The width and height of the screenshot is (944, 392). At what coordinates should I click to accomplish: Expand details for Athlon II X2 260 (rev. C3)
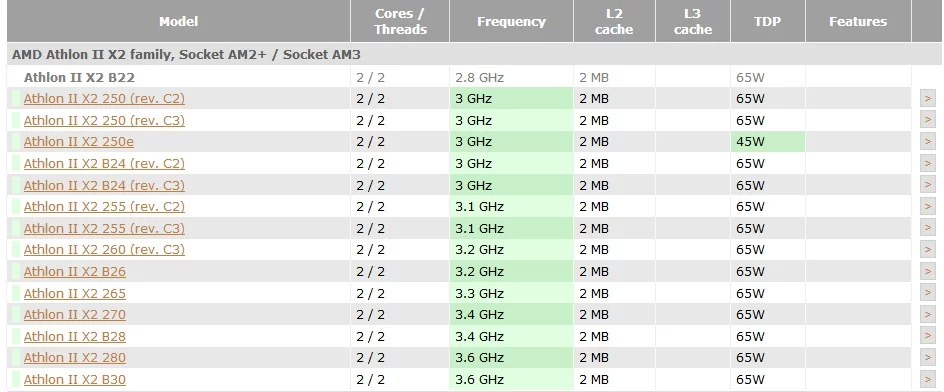pos(928,249)
